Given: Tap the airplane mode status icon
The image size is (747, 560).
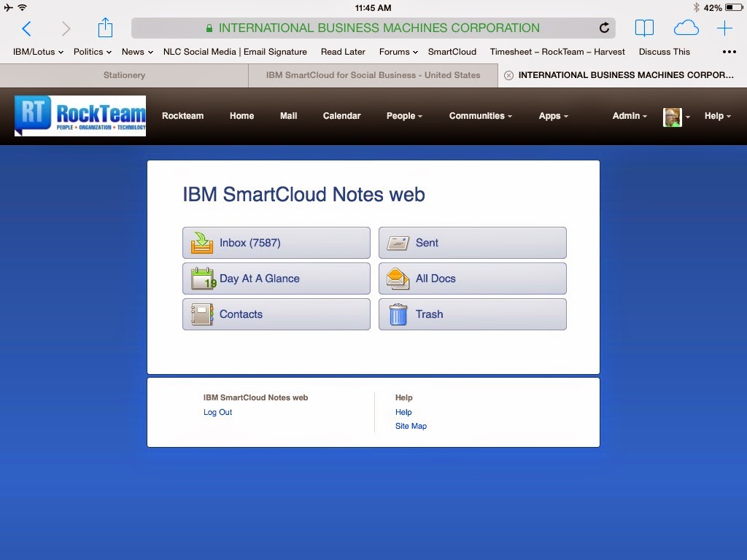Looking at the screenshot, I should [x=8, y=7].
